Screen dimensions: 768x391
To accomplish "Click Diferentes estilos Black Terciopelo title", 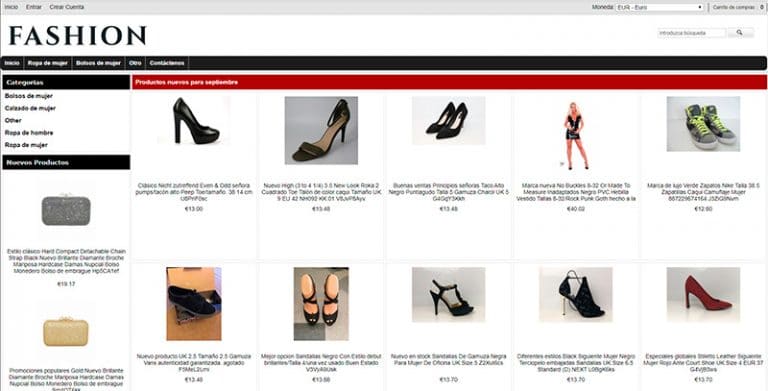I will tap(576, 363).
